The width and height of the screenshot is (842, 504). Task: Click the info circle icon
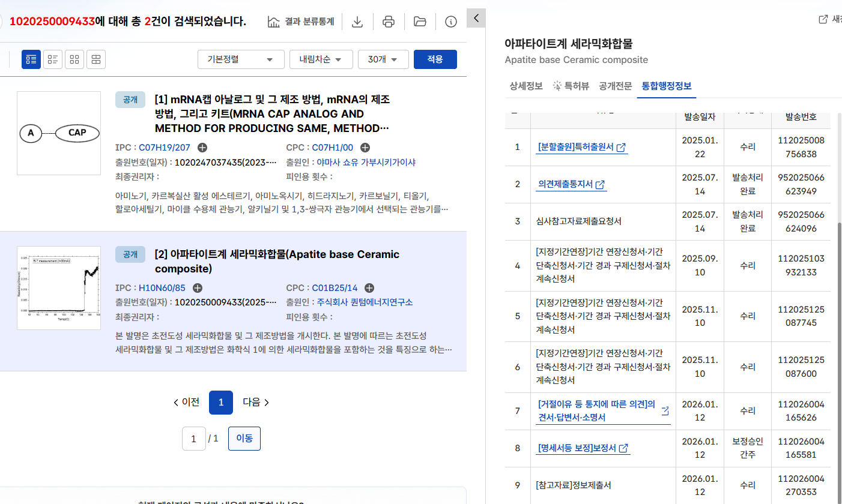coord(451,22)
